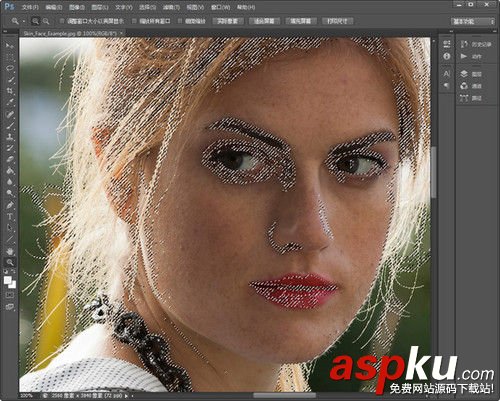Expand the right panel dock arrows

496,31
